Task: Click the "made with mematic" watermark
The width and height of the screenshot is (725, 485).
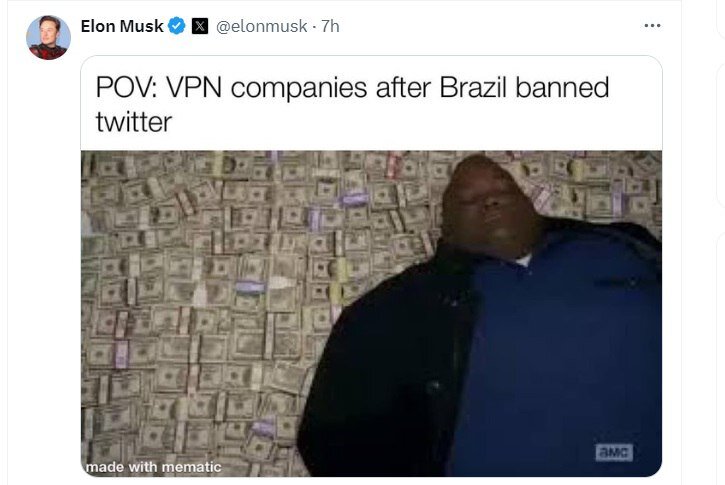Action: tap(154, 467)
